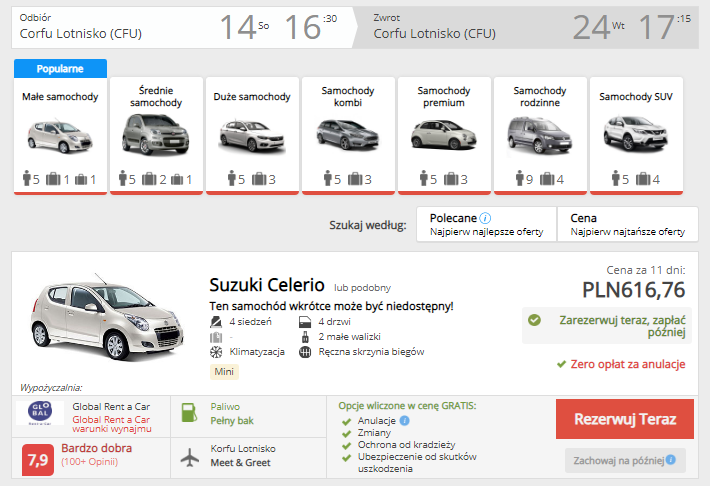
Task: Click the info icon next to Polecane
Action: 486,217
